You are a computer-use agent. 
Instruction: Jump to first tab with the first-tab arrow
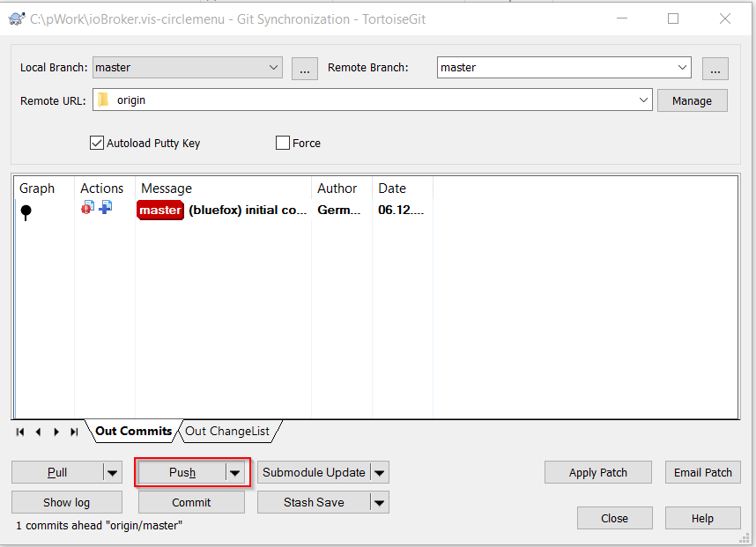point(19,432)
